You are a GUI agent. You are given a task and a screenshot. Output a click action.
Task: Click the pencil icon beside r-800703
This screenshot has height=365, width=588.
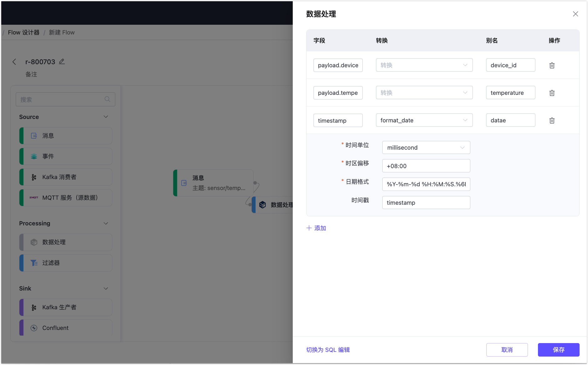pyautogui.click(x=62, y=61)
